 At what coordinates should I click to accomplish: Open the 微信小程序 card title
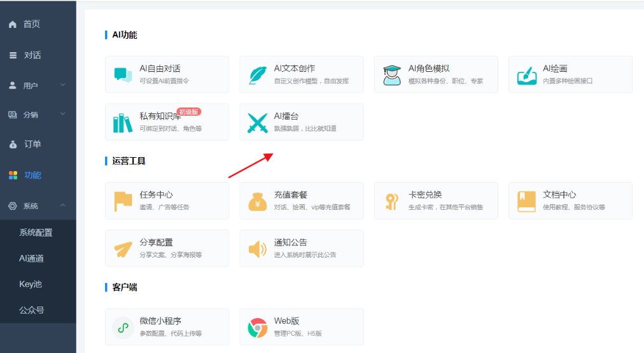pyautogui.click(x=160, y=321)
